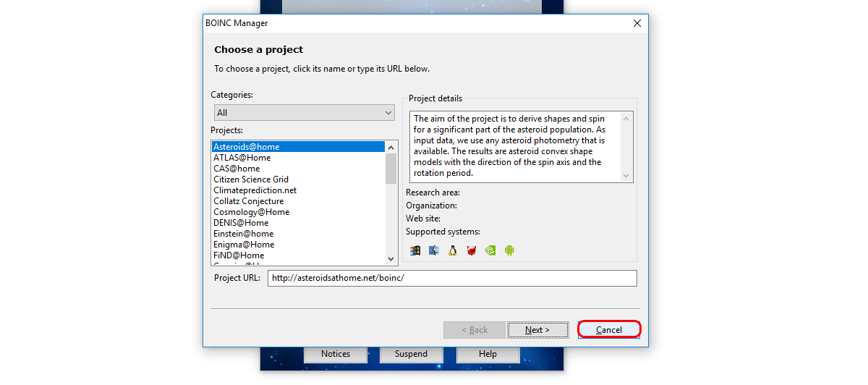Click the Project URL input field

coord(452,279)
